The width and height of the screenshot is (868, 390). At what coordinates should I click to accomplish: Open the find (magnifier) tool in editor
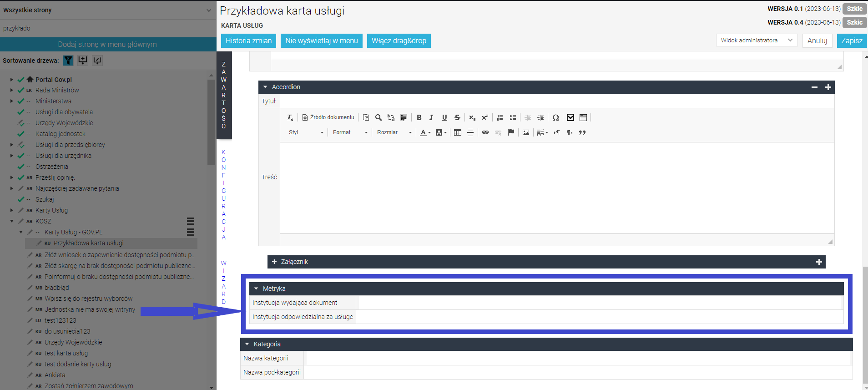coord(378,117)
